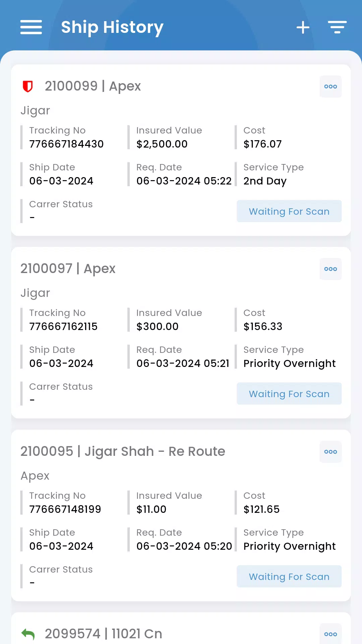Open shipment 2100095 | Jigar Shah - Re Route
Screen dimensions: 362x644
(123, 451)
